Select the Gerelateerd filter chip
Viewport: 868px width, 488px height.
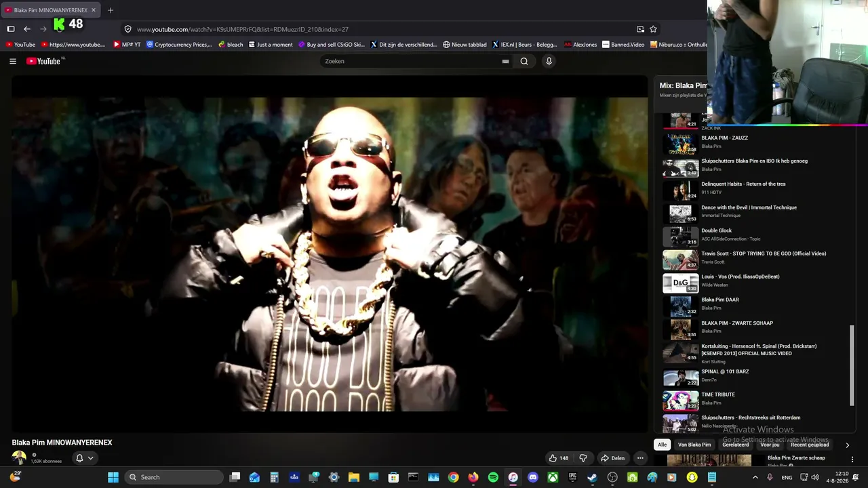click(x=736, y=445)
